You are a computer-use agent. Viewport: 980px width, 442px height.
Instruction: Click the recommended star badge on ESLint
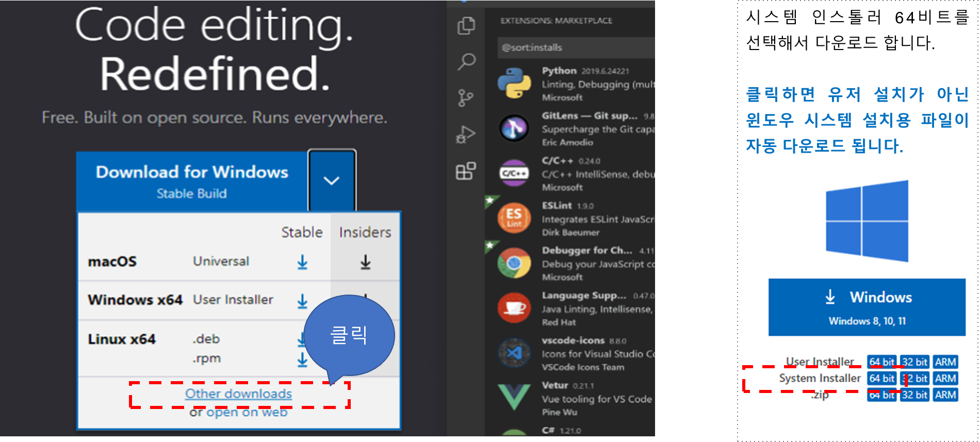pyautogui.click(x=491, y=200)
